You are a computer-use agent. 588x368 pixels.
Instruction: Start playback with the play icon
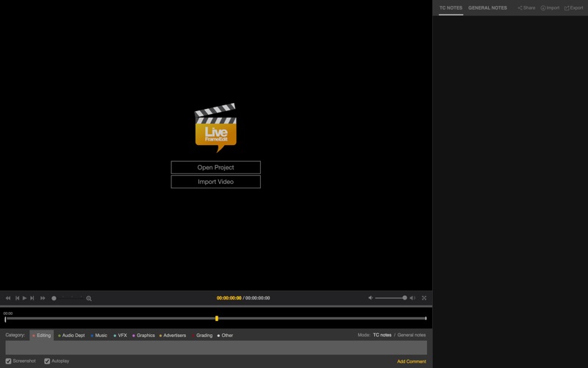click(x=25, y=298)
